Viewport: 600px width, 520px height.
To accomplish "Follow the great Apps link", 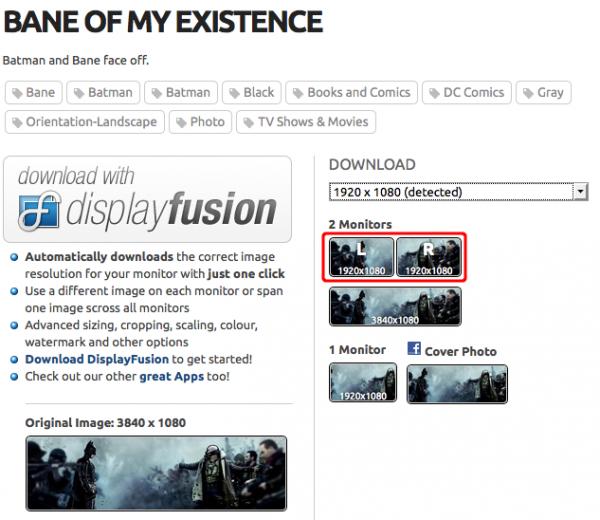I will point(171,377).
